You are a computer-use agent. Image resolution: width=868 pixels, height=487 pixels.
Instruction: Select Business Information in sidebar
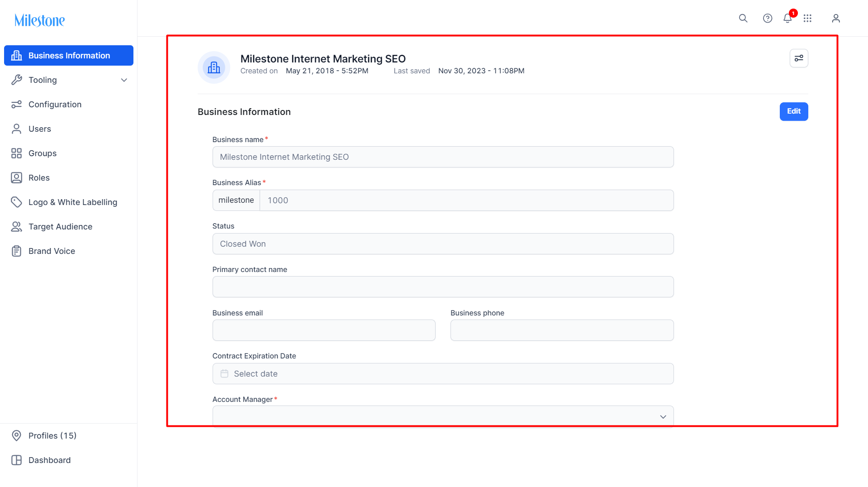[69, 56]
